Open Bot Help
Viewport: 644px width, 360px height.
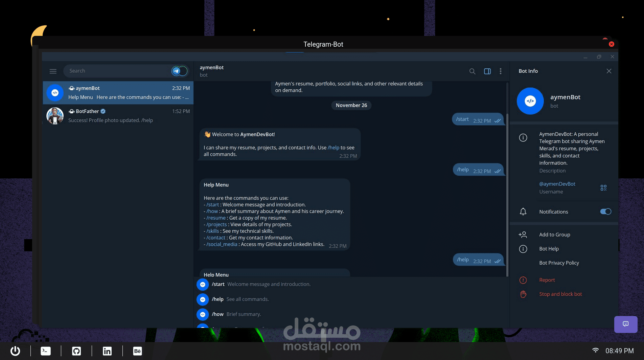[549, 249]
